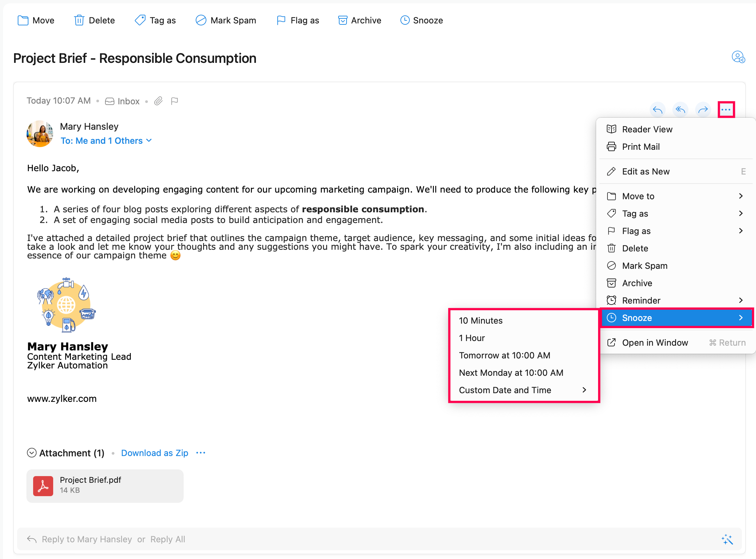Viewport: 756px width, 559px height.
Task: Click the share contact icon beside subject
Action: coord(738,57)
